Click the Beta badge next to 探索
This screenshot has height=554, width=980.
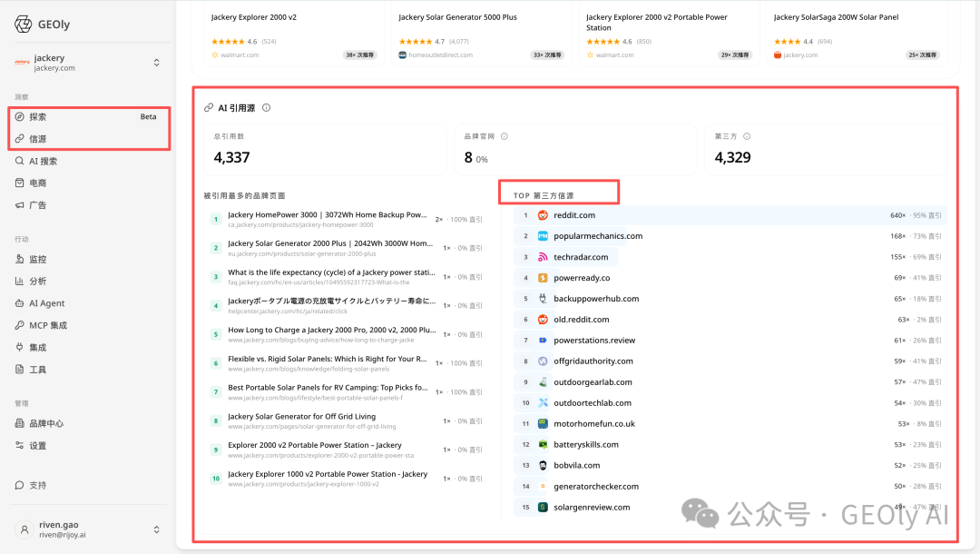pyautogui.click(x=148, y=117)
